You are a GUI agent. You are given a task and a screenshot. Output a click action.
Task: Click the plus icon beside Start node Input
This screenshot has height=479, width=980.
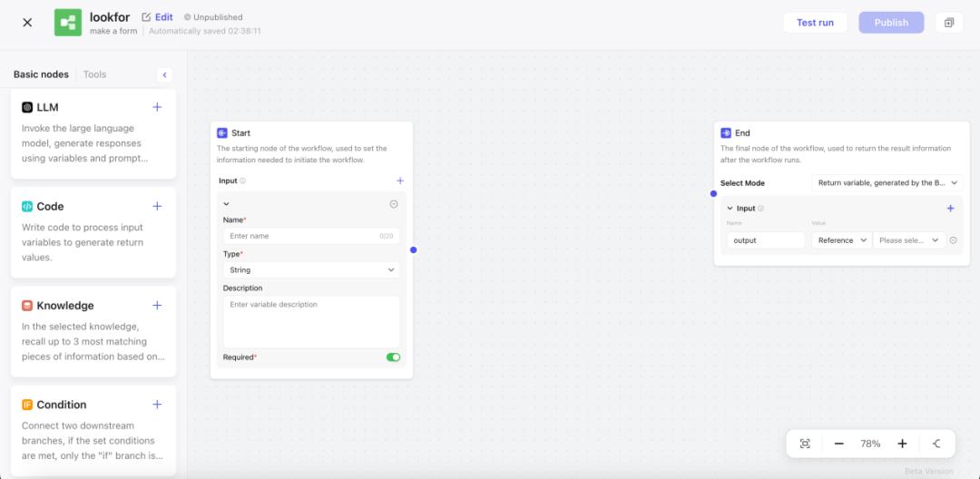[400, 181]
